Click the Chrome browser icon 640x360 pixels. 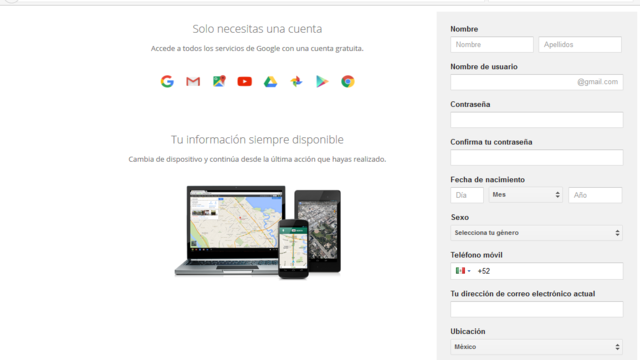click(x=348, y=82)
